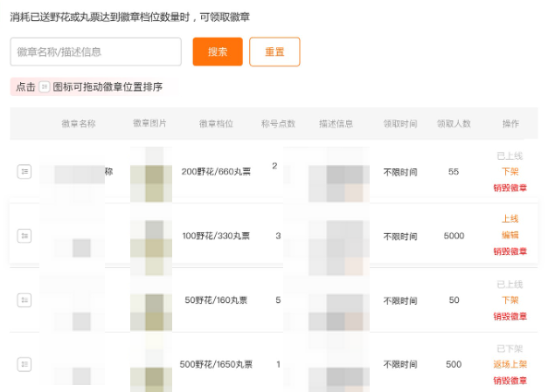
Task: Click 销毁徽章 for the 100野花/330丸票 badge
Action: click(510, 251)
